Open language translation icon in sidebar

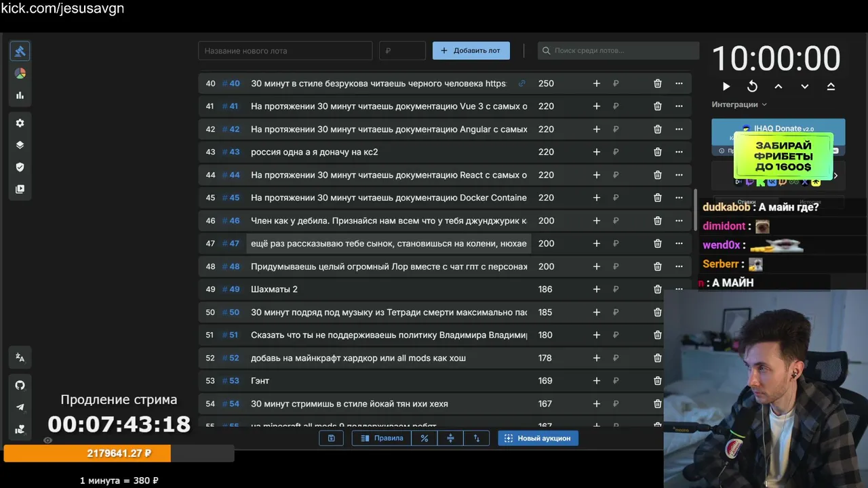click(20, 358)
